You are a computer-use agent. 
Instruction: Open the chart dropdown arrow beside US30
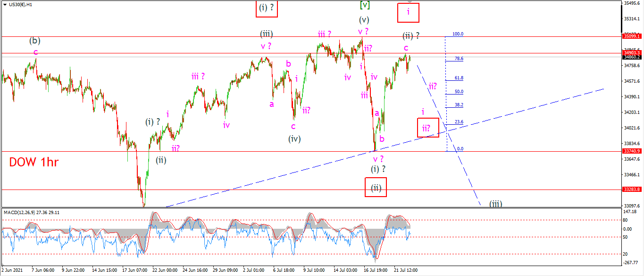click(5, 4)
